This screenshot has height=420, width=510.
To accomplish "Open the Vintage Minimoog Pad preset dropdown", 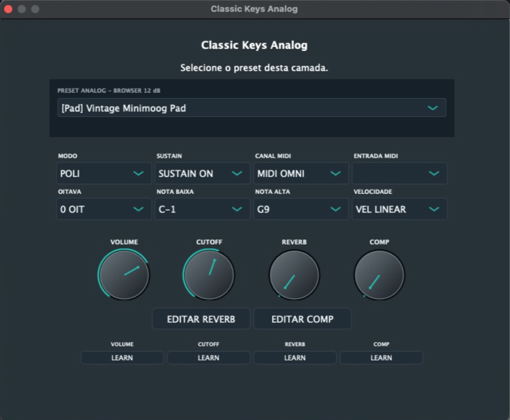I will coord(251,108).
